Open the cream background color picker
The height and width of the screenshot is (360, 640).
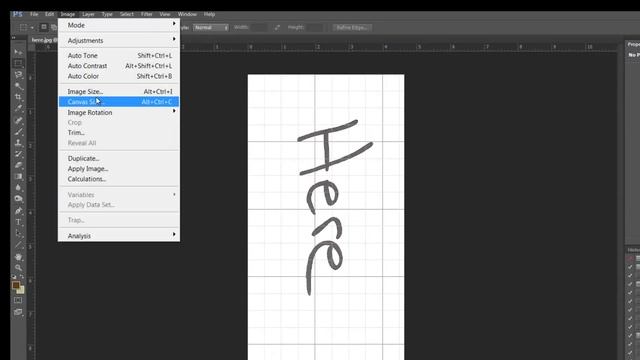coord(21,291)
